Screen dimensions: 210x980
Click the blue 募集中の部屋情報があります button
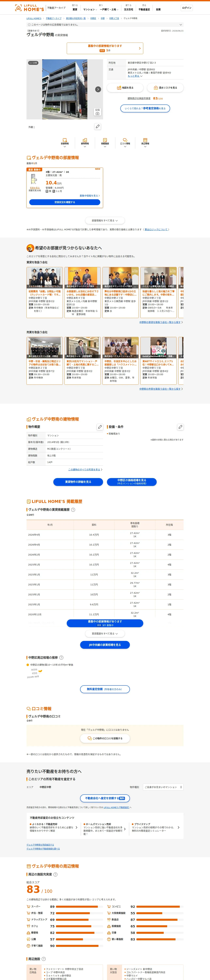[x=105, y=623]
